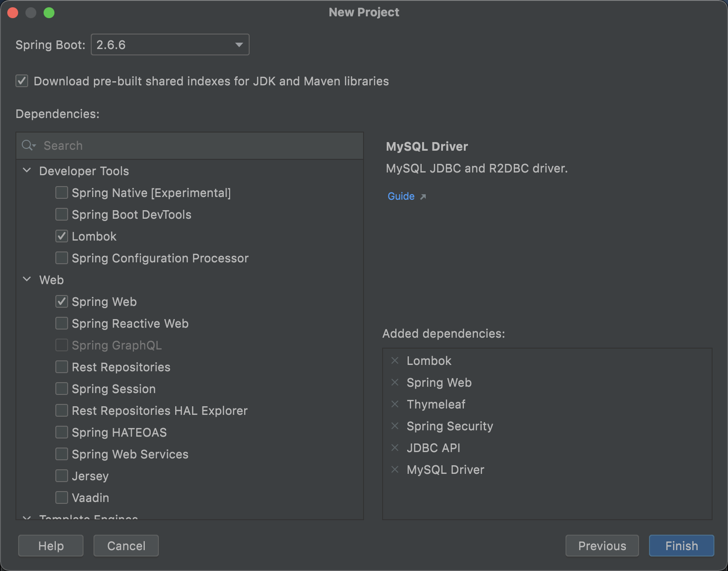The image size is (728, 571).
Task: Remove Thymeleaf from added dependencies
Action: [x=395, y=404]
